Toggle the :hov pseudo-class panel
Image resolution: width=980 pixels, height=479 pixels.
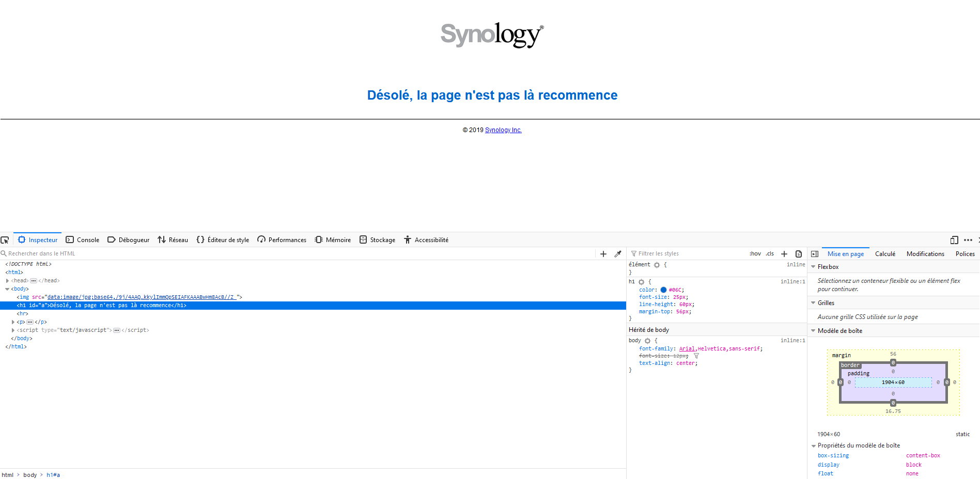[x=755, y=254]
